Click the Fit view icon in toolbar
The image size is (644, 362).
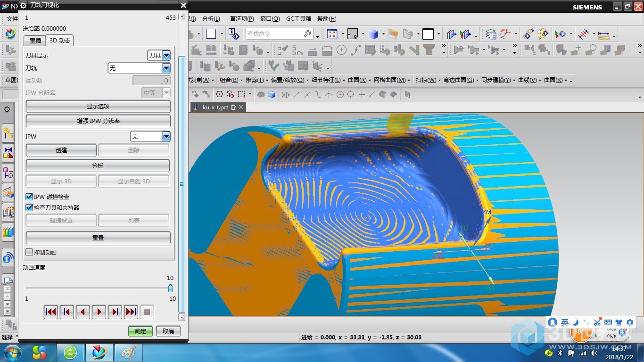(332, 34)
